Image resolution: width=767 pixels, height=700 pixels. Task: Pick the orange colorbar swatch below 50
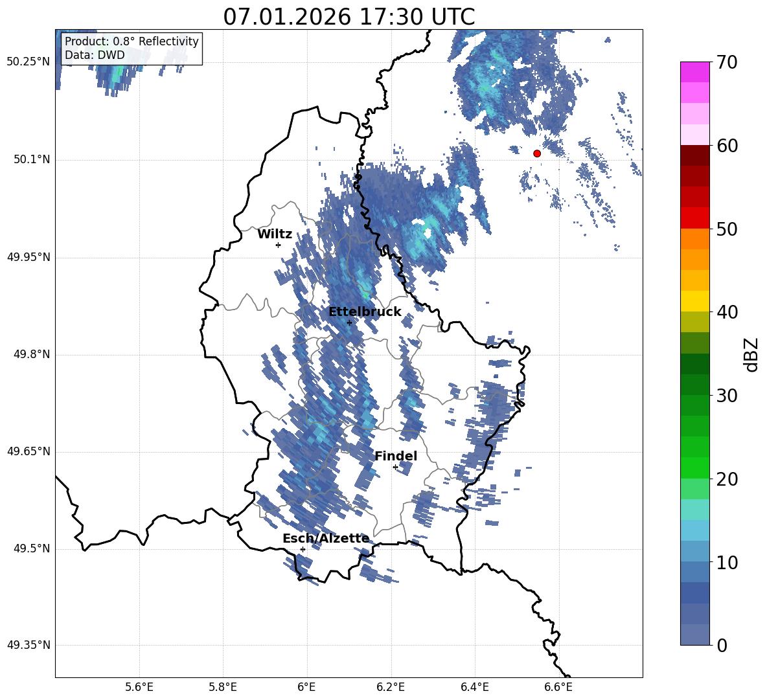[695, 238]
